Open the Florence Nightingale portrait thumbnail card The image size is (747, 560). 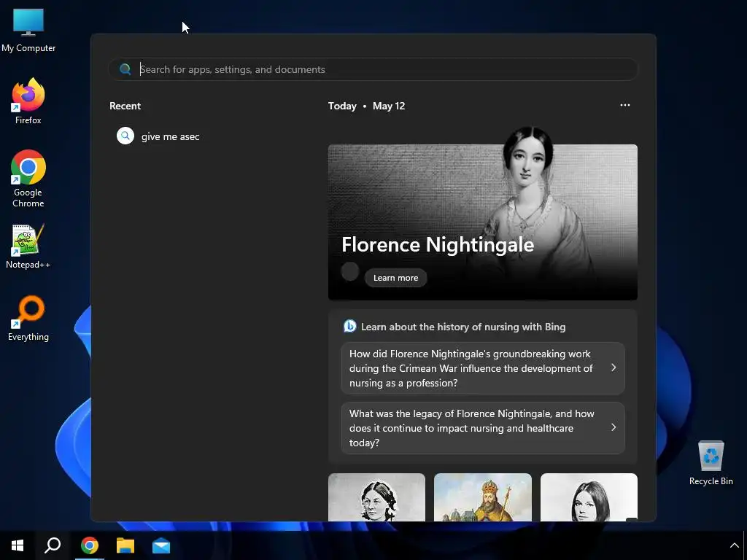click(x=377, y=497)
